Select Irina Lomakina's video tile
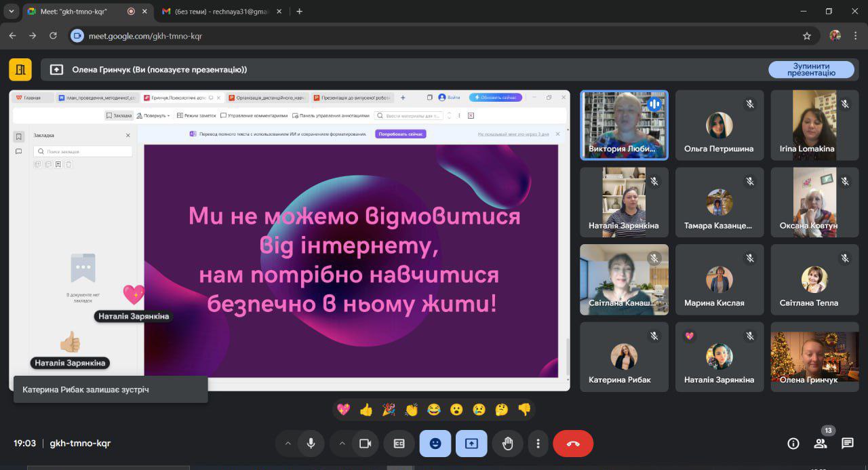 pyautogui.click(x=814, y=125)
